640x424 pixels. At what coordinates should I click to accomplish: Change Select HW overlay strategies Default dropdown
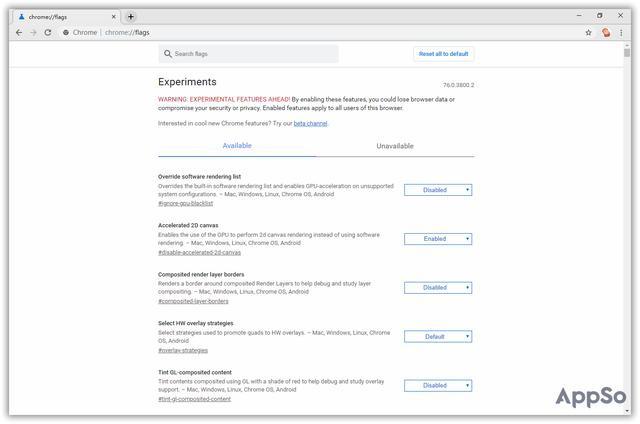click(438, 337)
